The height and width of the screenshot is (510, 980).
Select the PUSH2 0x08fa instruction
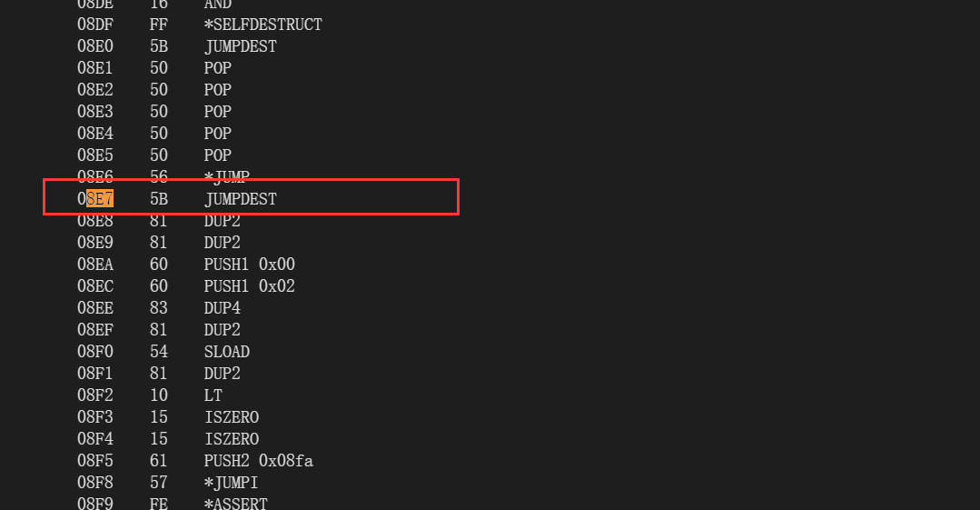pyautogui.click(x=258, y=461)
